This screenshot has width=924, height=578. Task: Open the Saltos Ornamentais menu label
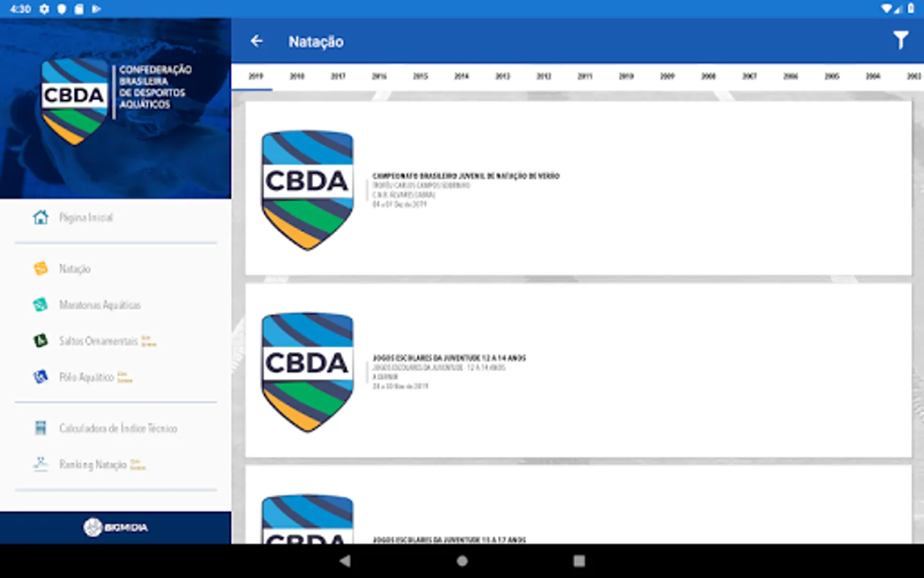pyautogui.click(x=98, y=341)
